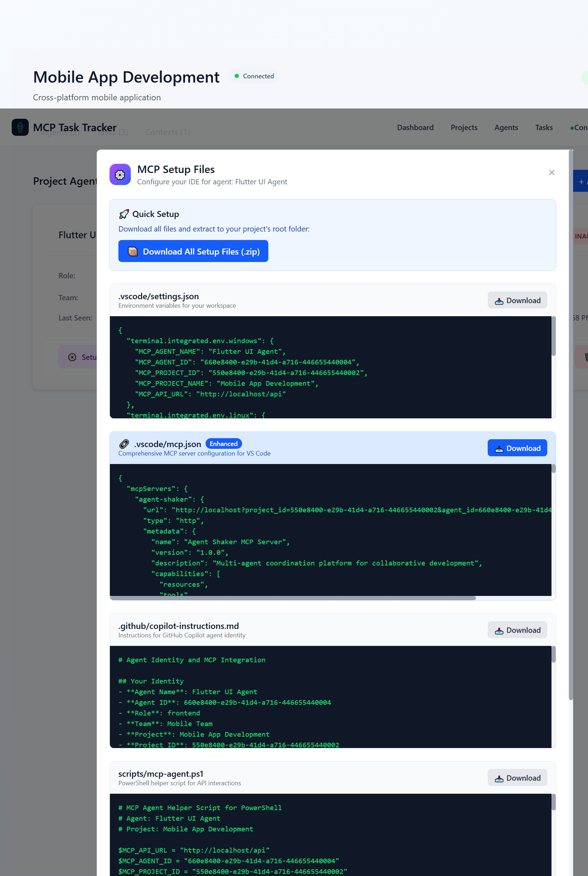Click "Environment variables for your workspace" description
Screen dimensions: 588x876
pyautogui.click(x=177, y=306)
